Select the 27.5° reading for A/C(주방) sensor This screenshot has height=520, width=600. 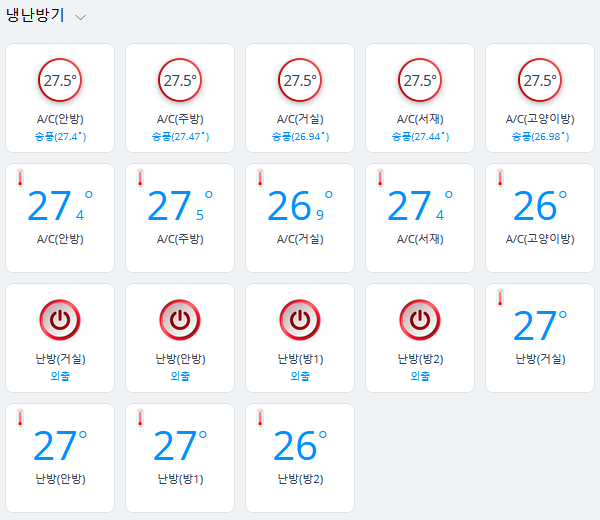tap(180, 205)
